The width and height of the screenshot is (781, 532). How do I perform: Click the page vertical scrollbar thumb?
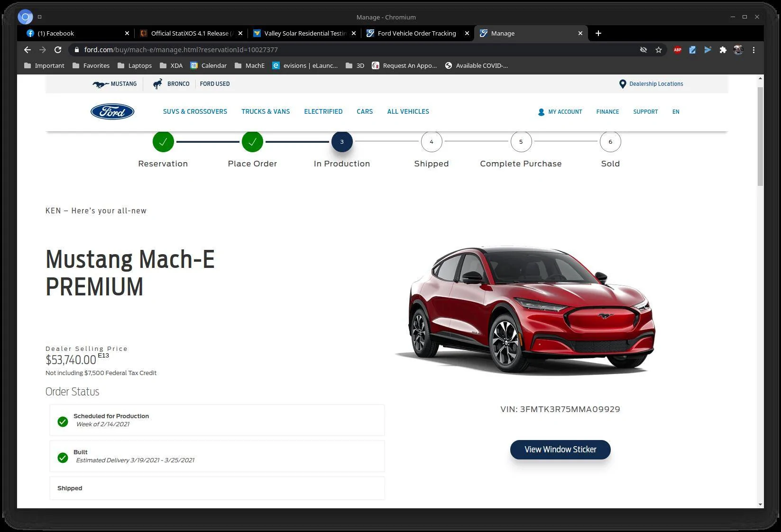[760, 136]
